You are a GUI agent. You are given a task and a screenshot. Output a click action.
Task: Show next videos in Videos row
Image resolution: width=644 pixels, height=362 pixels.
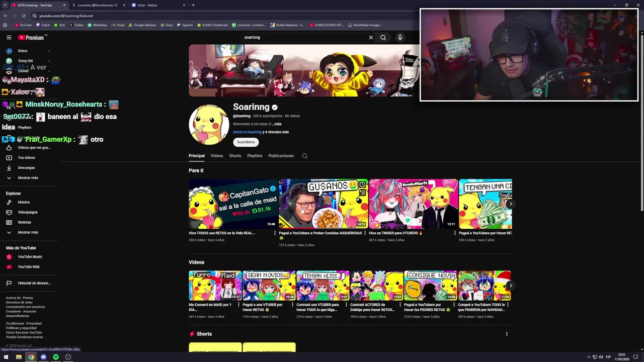click(510, 286)
